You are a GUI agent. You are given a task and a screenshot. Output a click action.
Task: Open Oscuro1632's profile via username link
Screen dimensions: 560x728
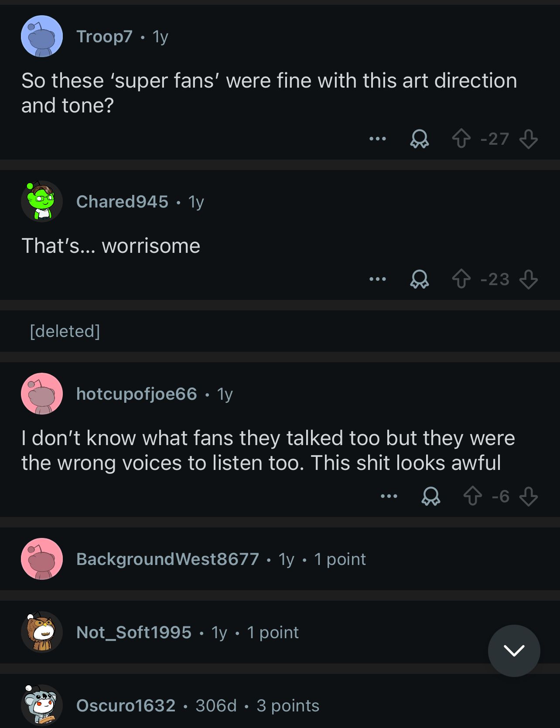click(125, 706)
